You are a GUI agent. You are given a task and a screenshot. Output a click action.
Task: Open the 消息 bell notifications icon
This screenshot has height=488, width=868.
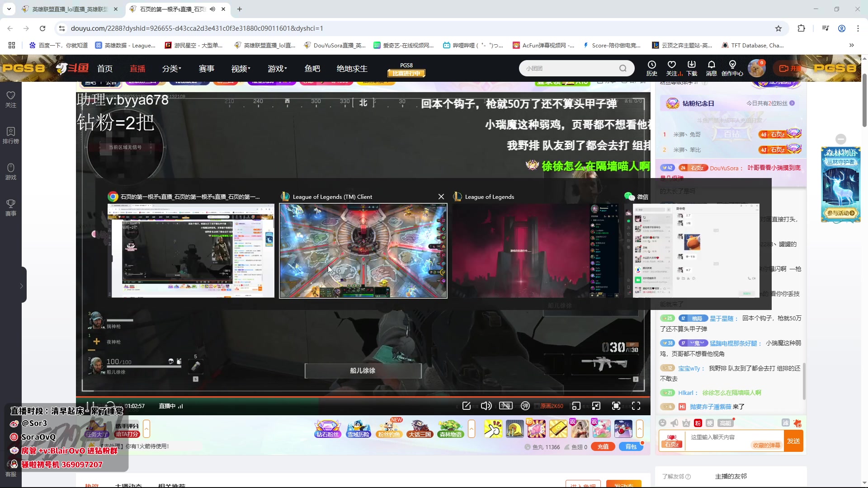click(711, 65)
